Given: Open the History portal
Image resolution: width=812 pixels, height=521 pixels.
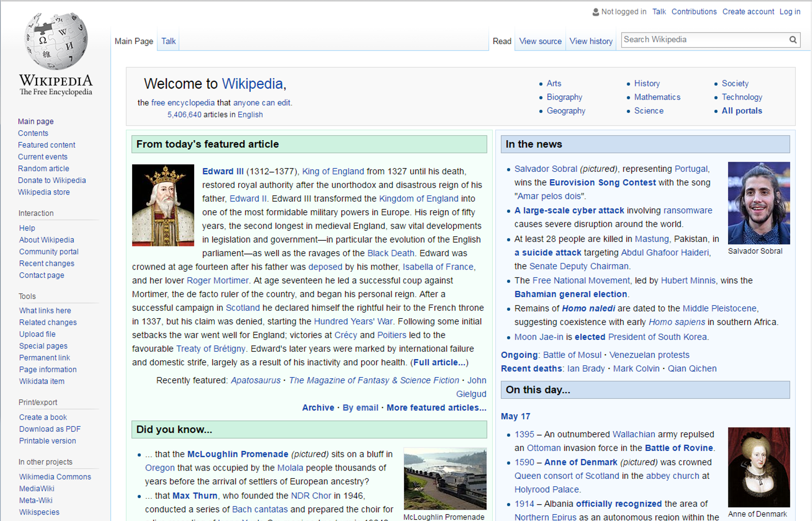Looking at the screenshot, I should (647, 84).
